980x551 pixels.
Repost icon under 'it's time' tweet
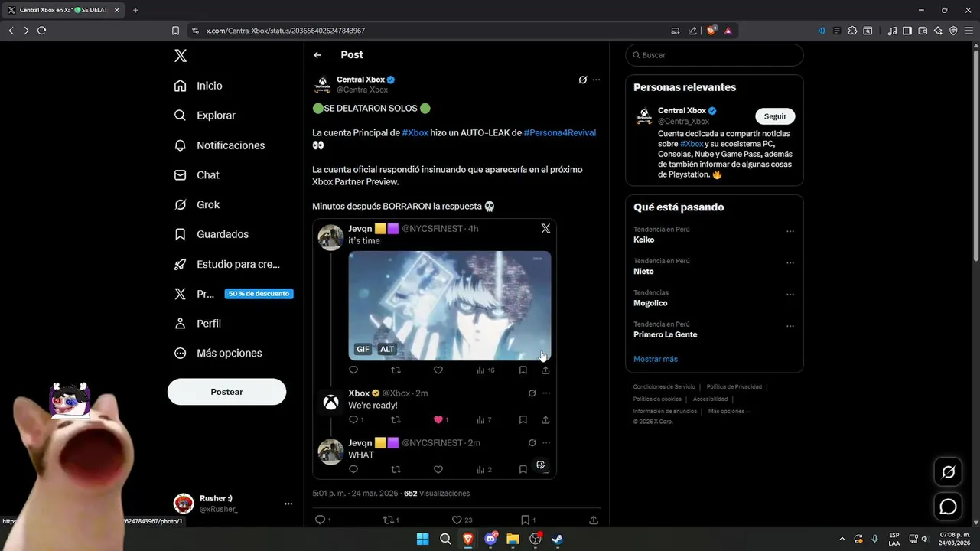coord(396,370)
